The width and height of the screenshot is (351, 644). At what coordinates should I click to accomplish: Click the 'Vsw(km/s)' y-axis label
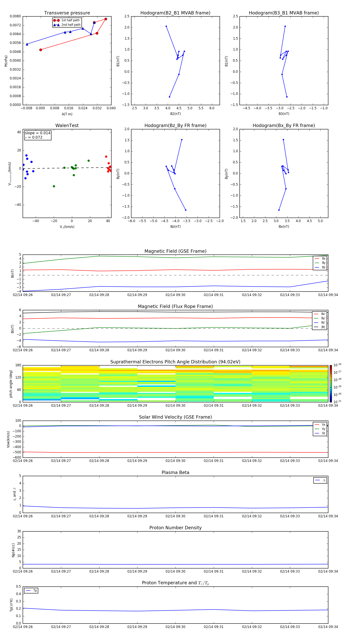click(8, 439)
